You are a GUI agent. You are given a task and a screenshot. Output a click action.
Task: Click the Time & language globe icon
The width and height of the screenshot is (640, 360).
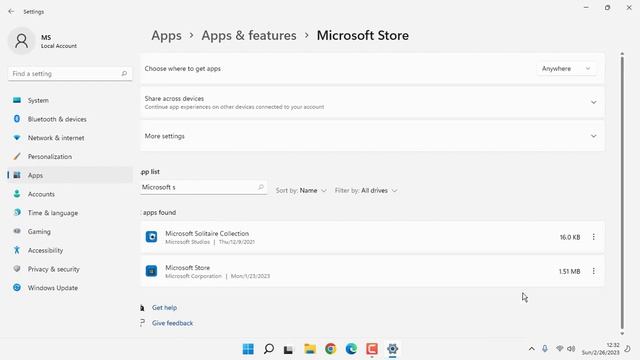pyautogui.click(x=17, y=213)
